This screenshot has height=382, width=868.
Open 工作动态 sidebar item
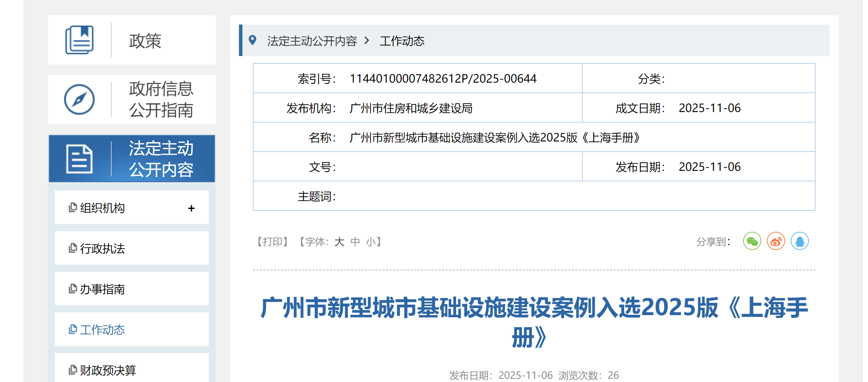pos(102,330)
